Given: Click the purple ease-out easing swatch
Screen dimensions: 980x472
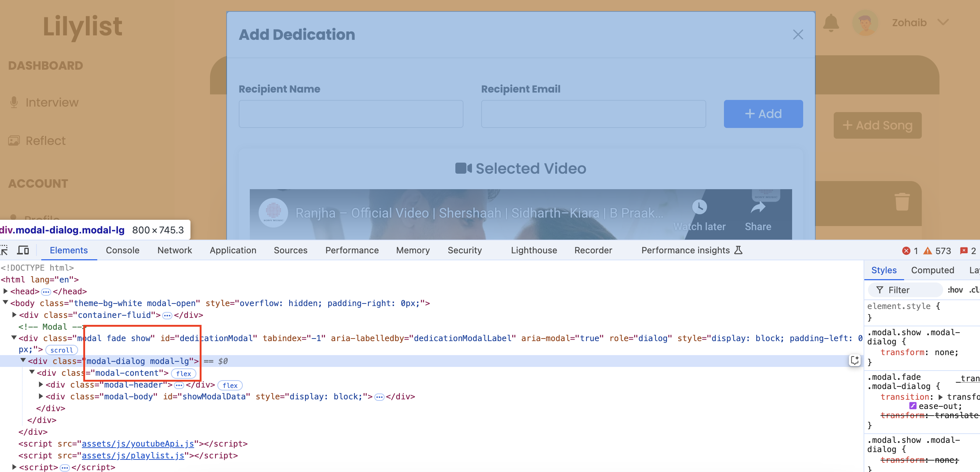Looking at the screenshot, I should coord(912,406).
